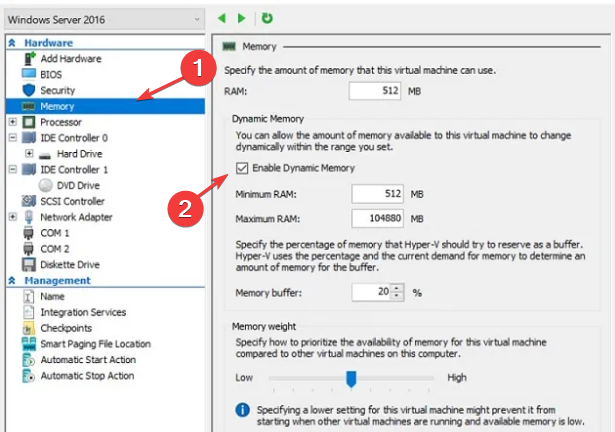Click the Diskette Drive floppy icon

29,265
